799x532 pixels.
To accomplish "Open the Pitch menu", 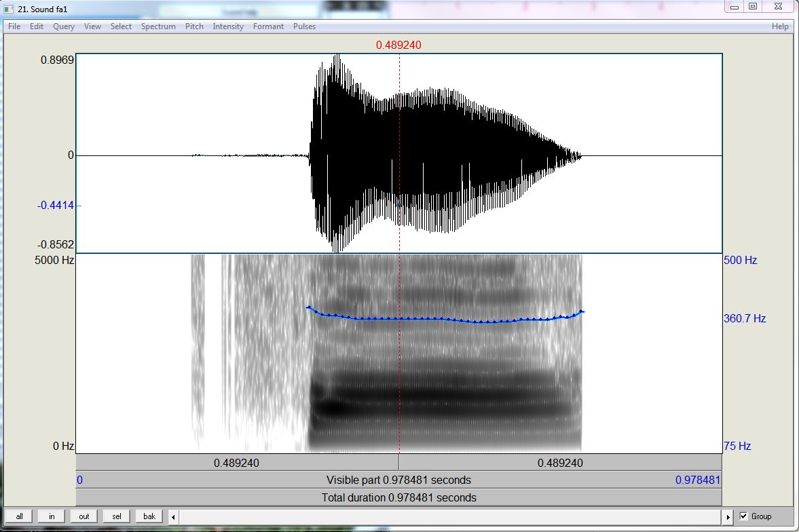I will (194, 26).
